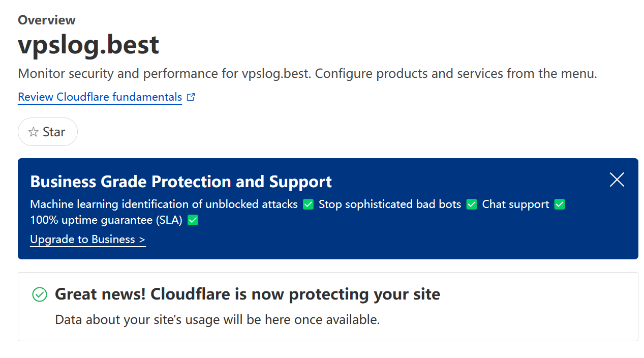
Task: Click the green circle success icon
Action: 40,294
